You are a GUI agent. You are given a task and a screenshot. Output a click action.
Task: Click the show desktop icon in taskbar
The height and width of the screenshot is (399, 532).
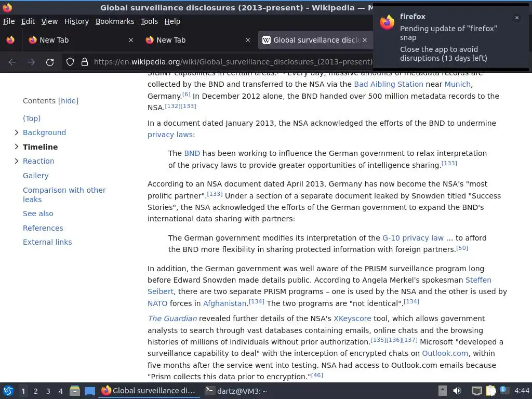(89, 391)
